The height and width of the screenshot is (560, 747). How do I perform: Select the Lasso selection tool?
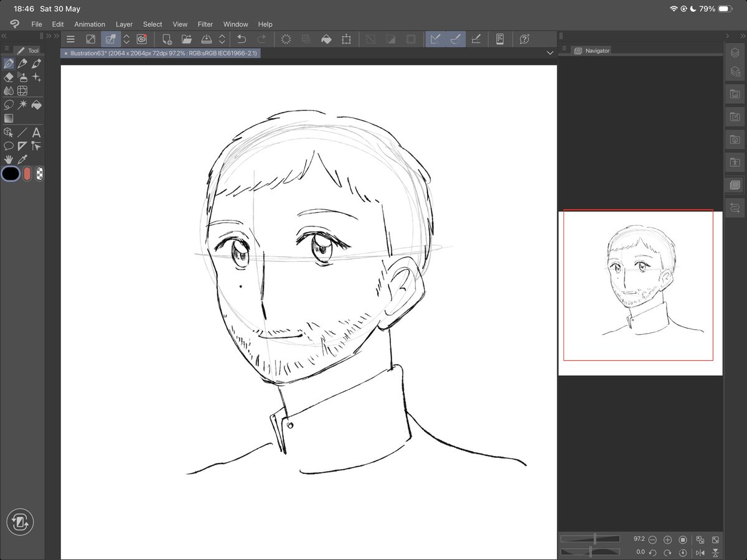[x=9, y=105]
